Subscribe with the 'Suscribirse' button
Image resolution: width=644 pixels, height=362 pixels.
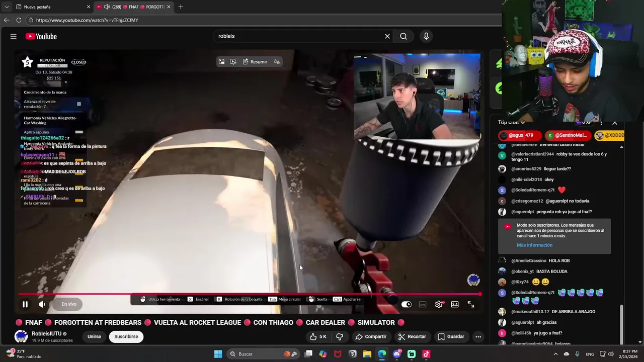(x=126, y=337)
